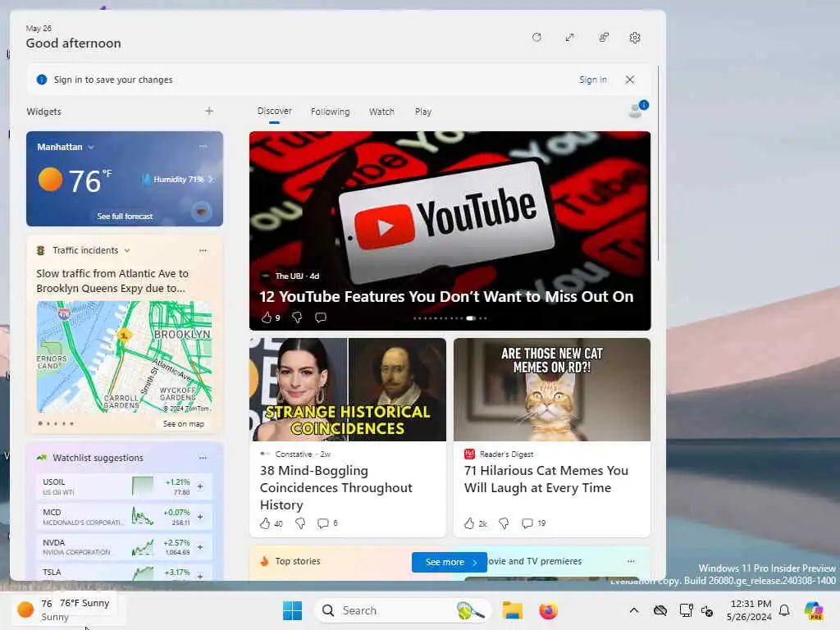
Task: Open Copilot preview icon in taskbar
Action: [814, 610]
